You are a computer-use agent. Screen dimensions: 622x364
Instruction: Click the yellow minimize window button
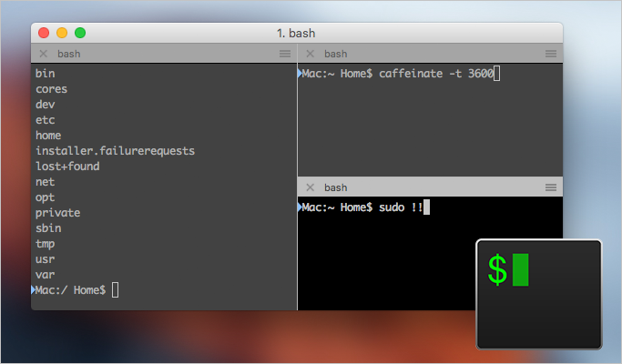click(62, 33)
